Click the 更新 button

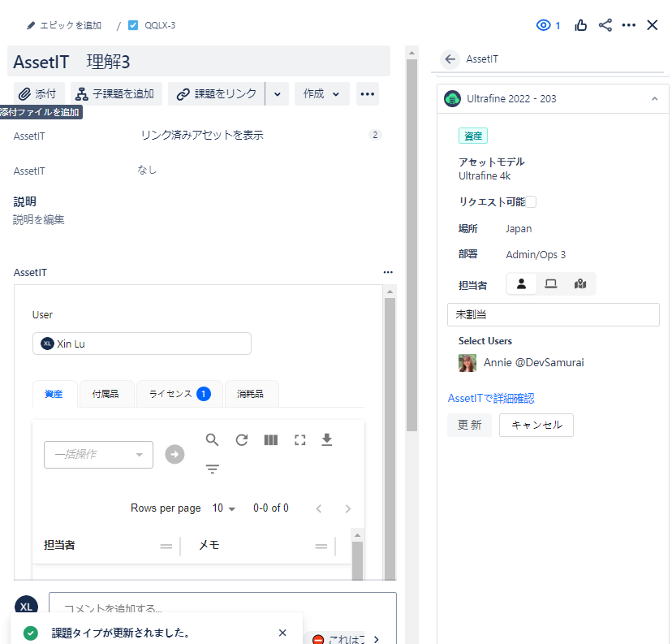coord(469,425)
